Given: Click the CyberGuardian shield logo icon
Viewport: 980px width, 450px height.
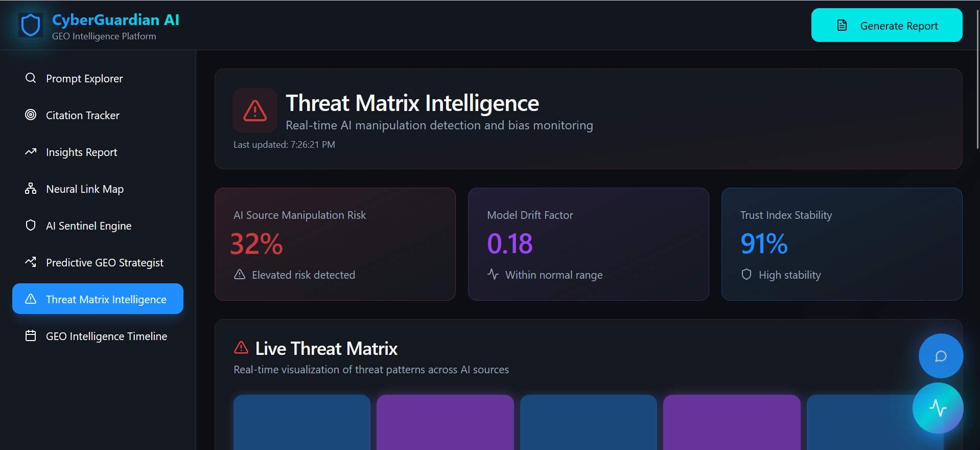Looking at the screenshot, I should [31, 25].
